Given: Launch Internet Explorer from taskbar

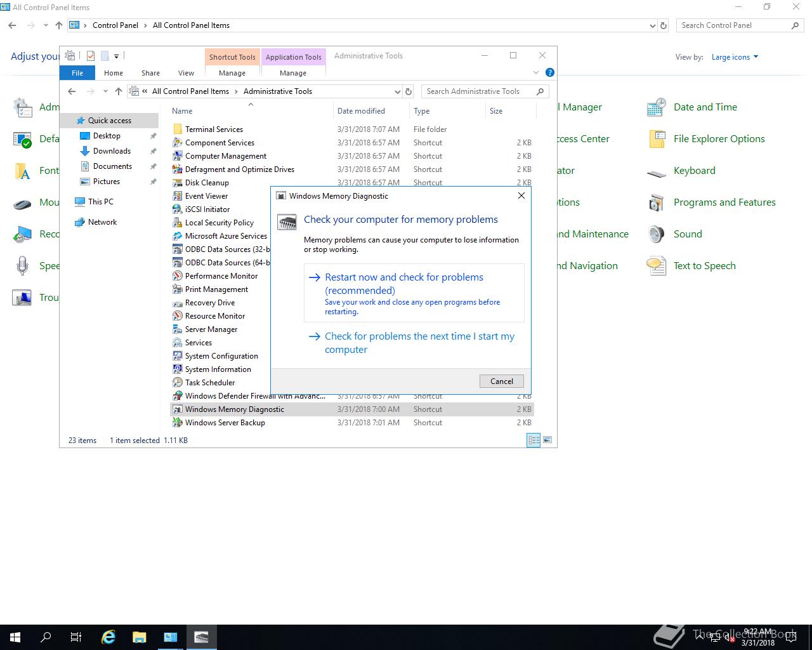Looking at the screenshot, I should 108,637.
